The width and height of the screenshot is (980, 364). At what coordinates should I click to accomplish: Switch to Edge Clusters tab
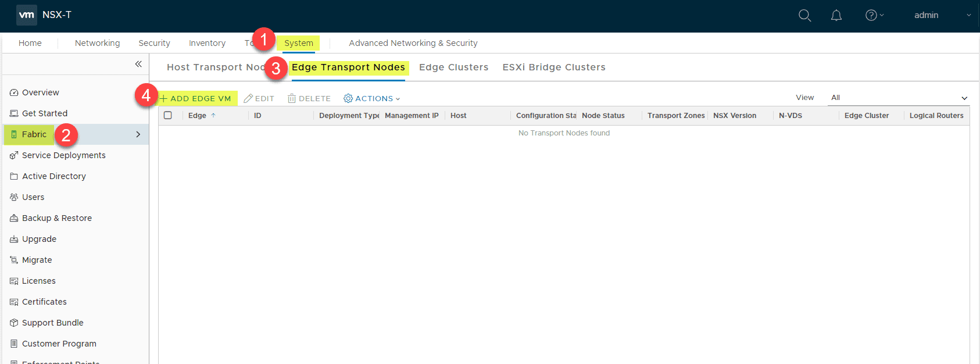[454, 67]
